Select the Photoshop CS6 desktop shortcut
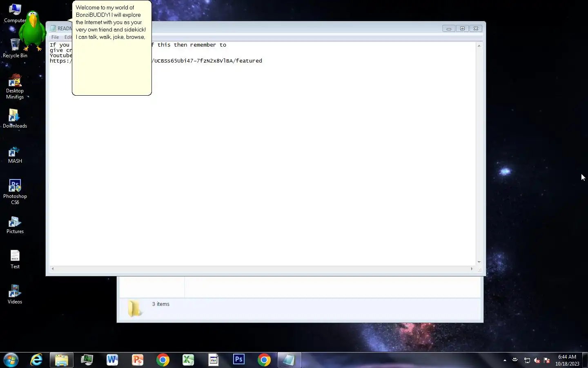588x368 pixels. pyautogui.click(x=15, y=192)
